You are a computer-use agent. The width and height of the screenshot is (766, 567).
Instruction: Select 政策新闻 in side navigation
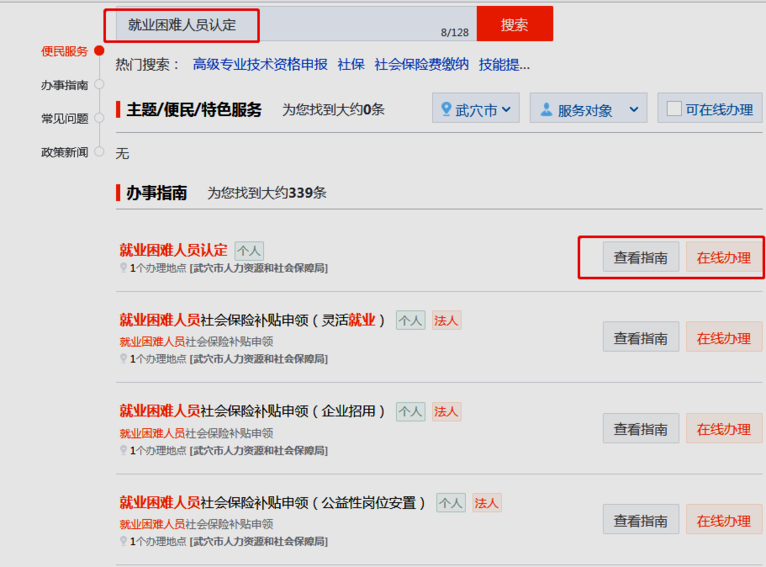pos(64,152)
